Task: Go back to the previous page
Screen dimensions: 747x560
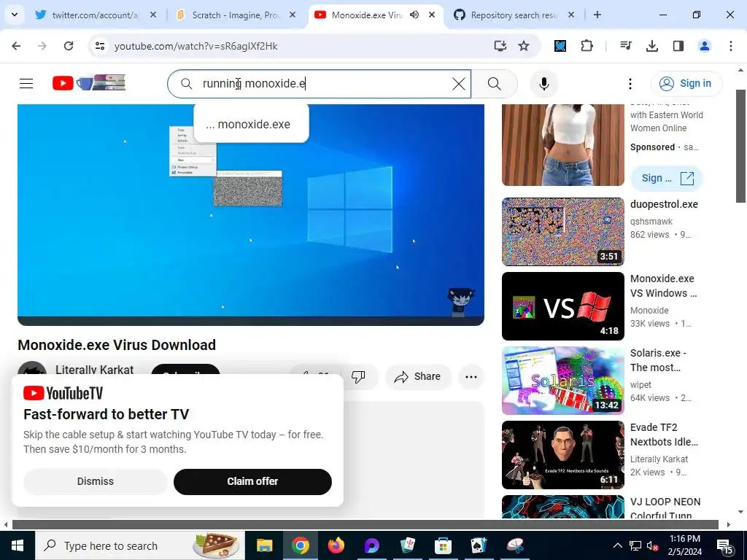Action: coord(16,46)
